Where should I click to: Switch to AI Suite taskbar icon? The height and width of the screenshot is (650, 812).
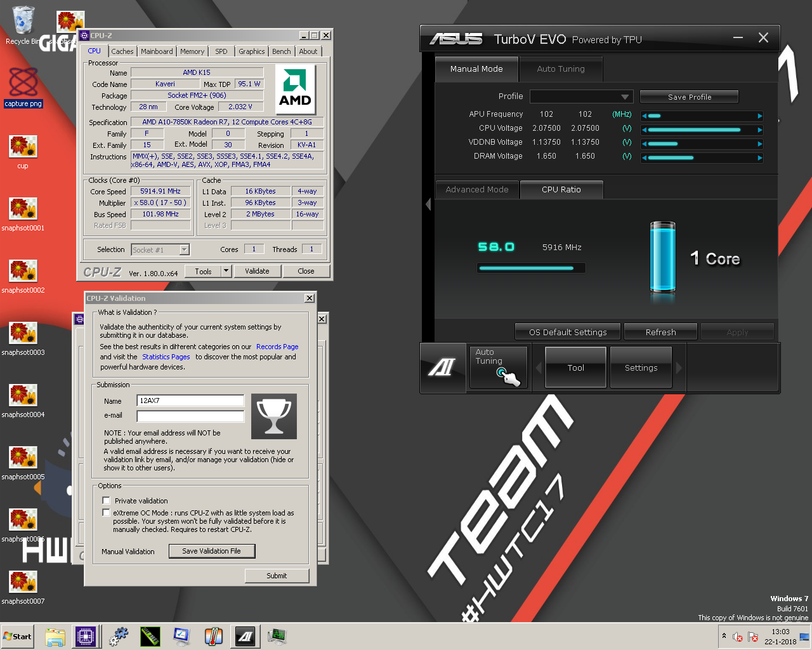pos(246,637)
